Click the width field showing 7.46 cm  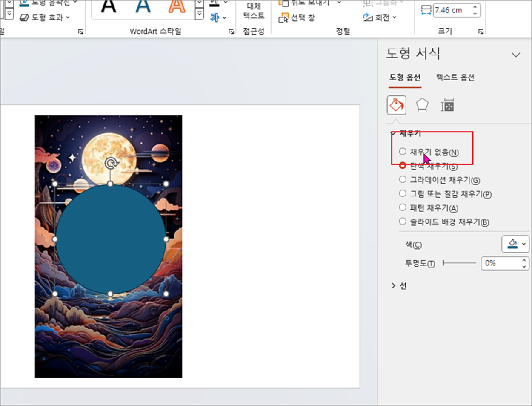(451, 10)
